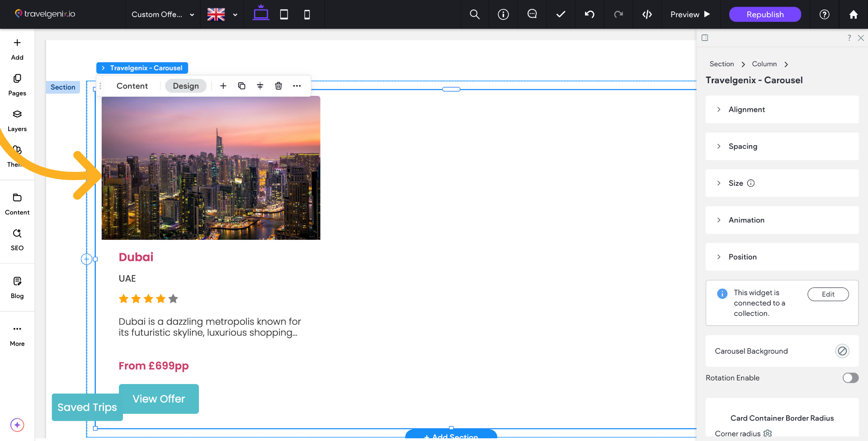
Task: Click the undo arrow icon
Action: [590, 14]
